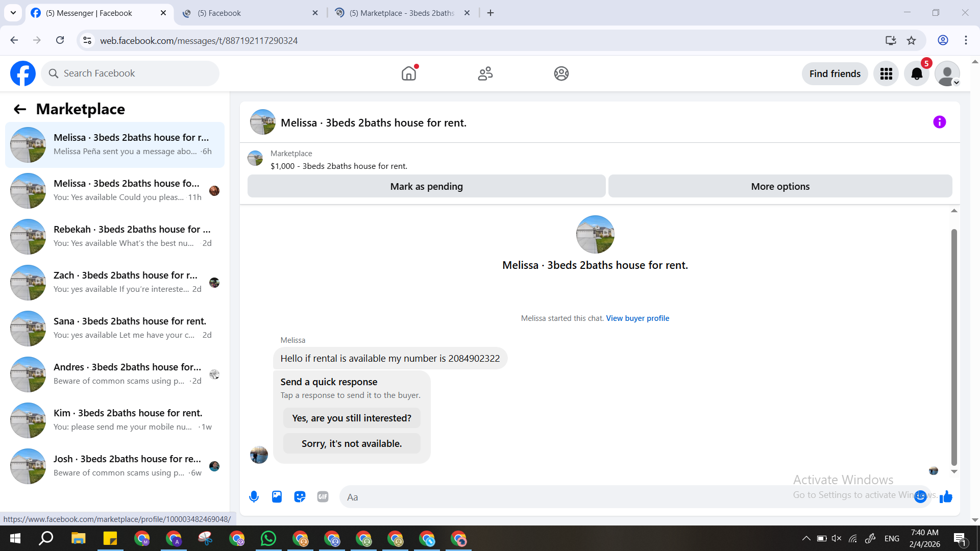This screenshot has width=980, height=551.
Task: Open the GIF picker icon
Action: click(323, 497)
